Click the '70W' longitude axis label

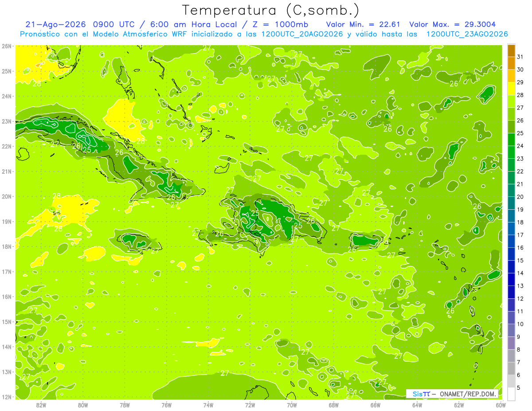292,404
